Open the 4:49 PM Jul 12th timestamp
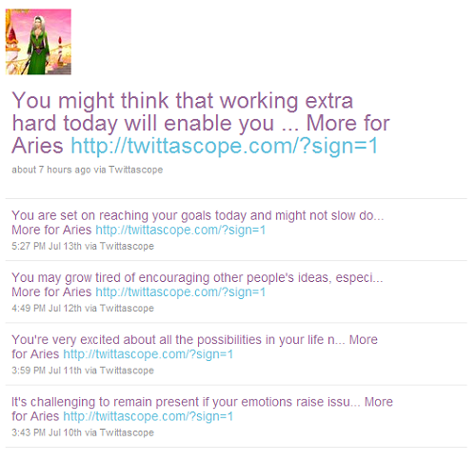 (x=47, y=309)
